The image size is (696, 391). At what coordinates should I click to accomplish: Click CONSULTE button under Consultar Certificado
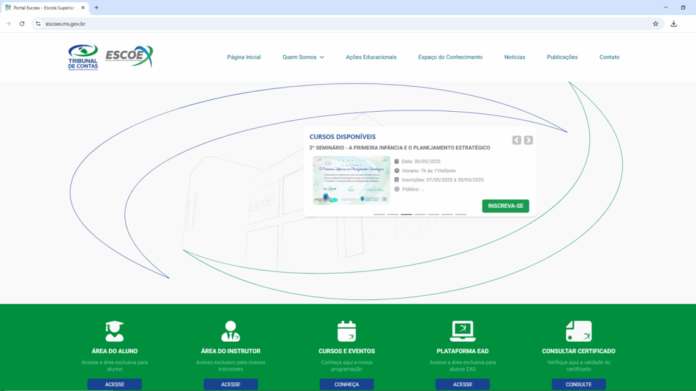(578, 384)
